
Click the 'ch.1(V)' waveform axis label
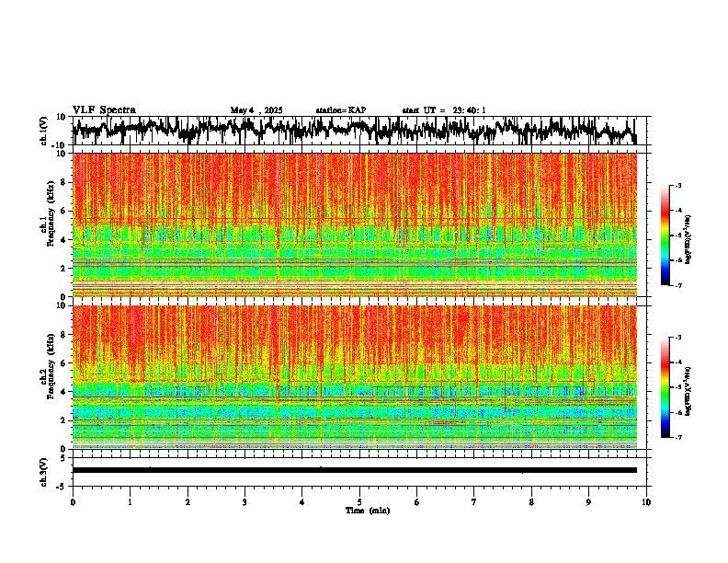[44, 131]
